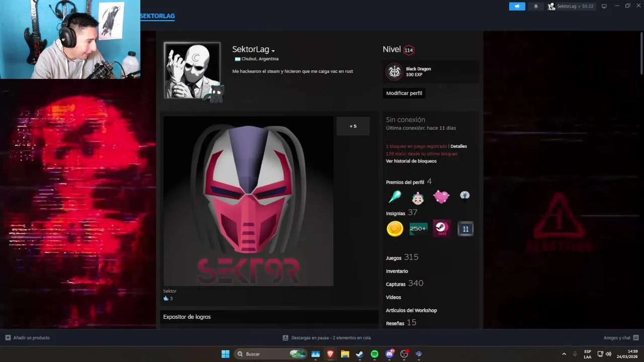Viewport: 644px width, 362px height.
Task: Click the teal comet profile award
Action: click(395, 197)
